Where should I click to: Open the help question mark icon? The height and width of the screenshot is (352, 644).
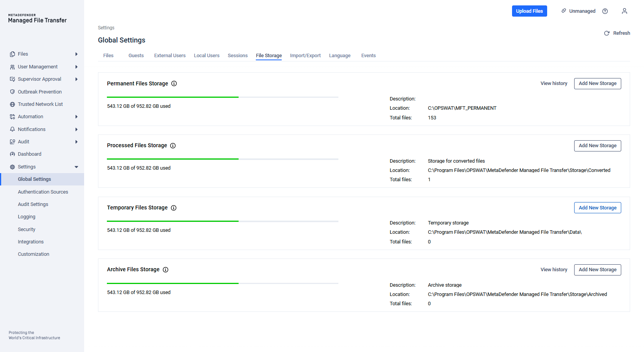(x=605, y=11)
